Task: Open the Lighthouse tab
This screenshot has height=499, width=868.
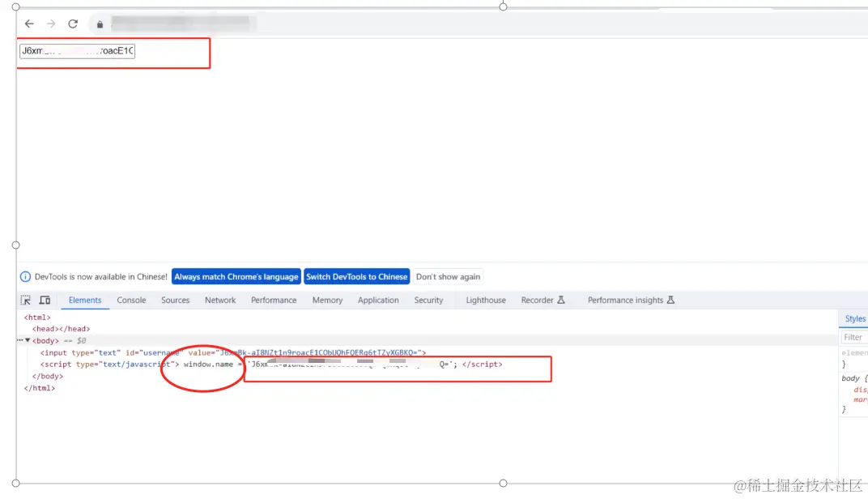Action: [x=486, y=301]
